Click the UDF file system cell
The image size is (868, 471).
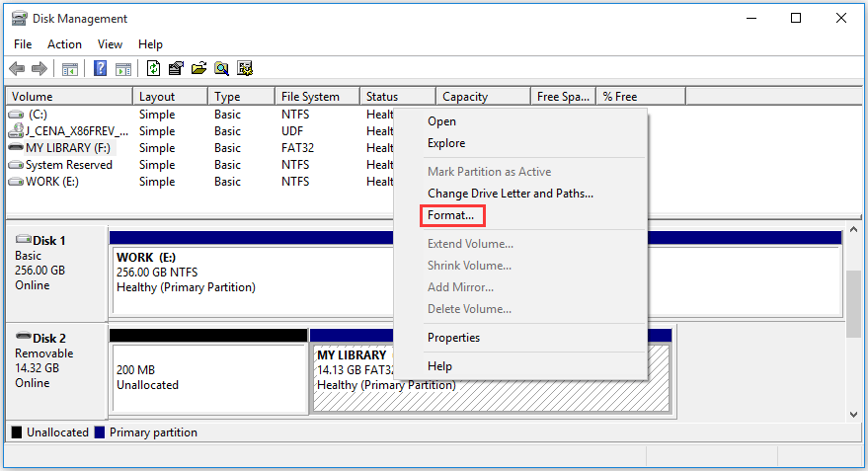tap(292, 131)
